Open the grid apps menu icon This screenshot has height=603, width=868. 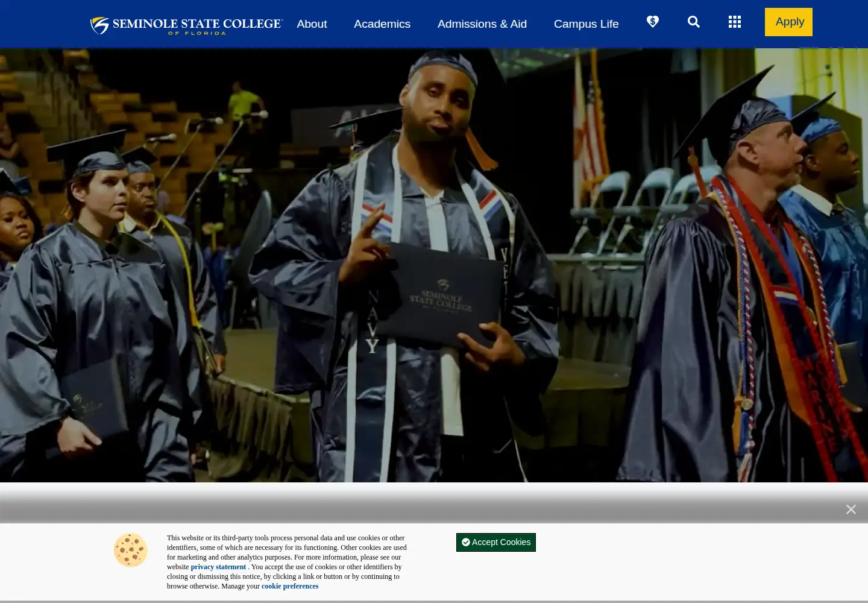pos(735,22)
